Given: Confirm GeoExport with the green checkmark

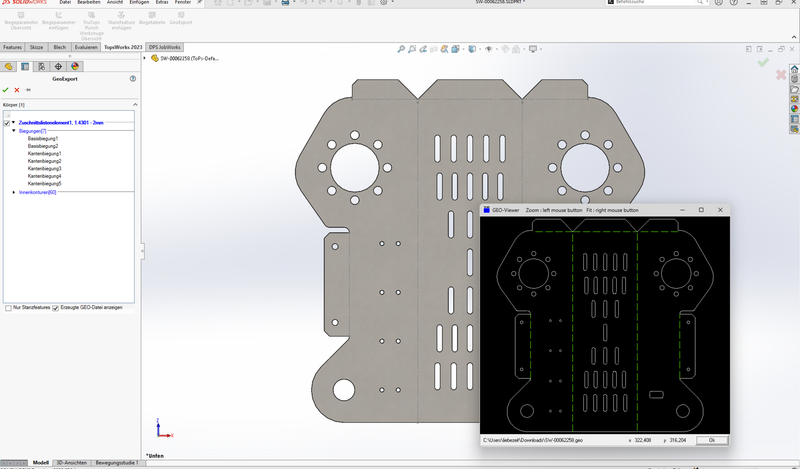Looking at the screenshot, I should pyautogui.click(x=6, y=90).
